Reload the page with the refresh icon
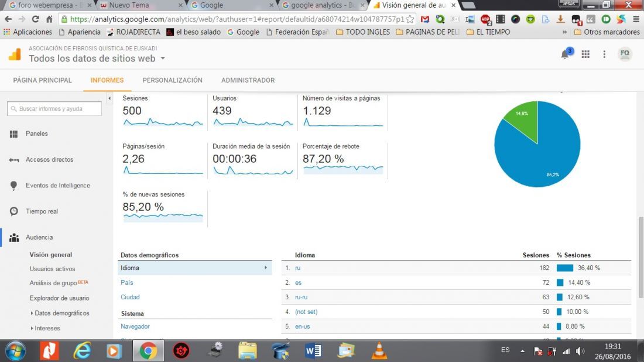This screenshot has height=362, width=644. (x=35, y=19)
